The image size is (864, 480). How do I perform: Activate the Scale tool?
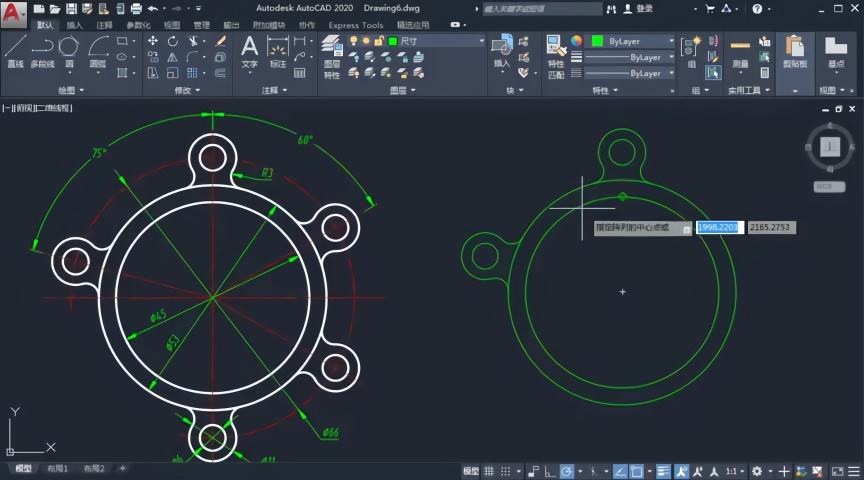click(x=172, y=73)
